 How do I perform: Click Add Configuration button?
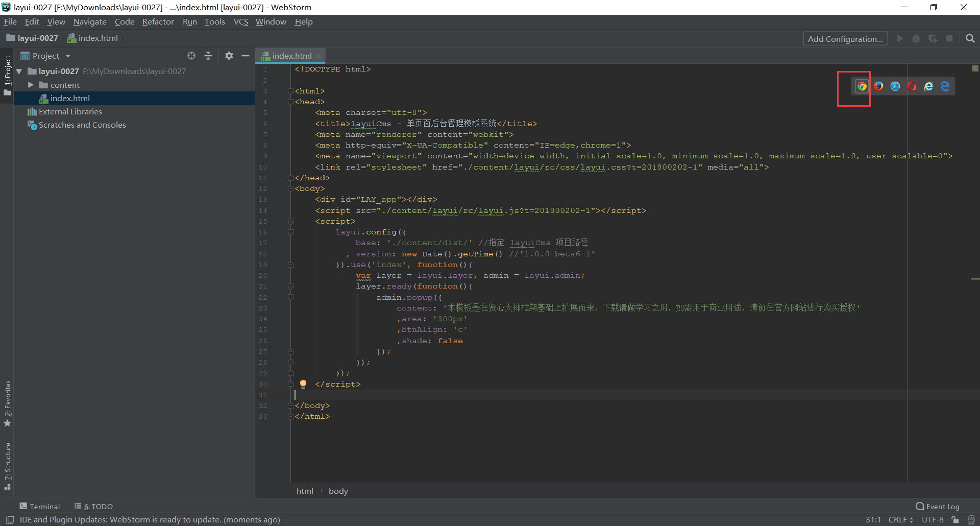click(x=845, y=39)
